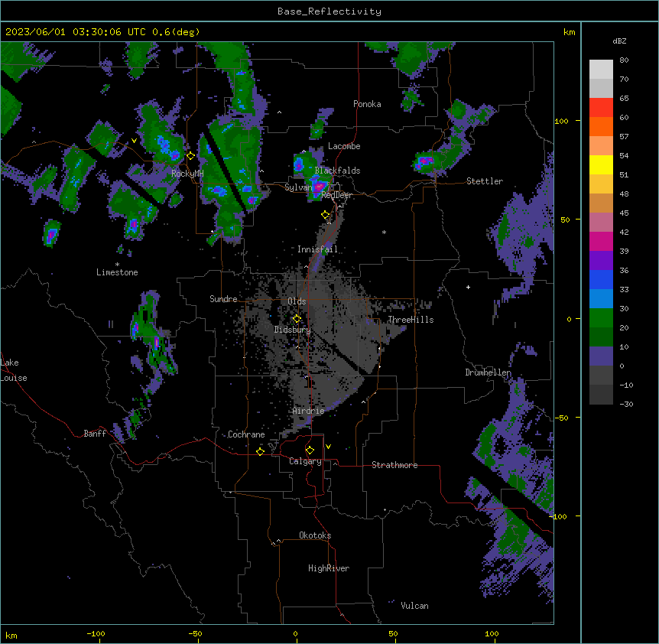Click the Vulcan label
The image size is (659, 644).
pyautogui.click(x=415, y=606)
